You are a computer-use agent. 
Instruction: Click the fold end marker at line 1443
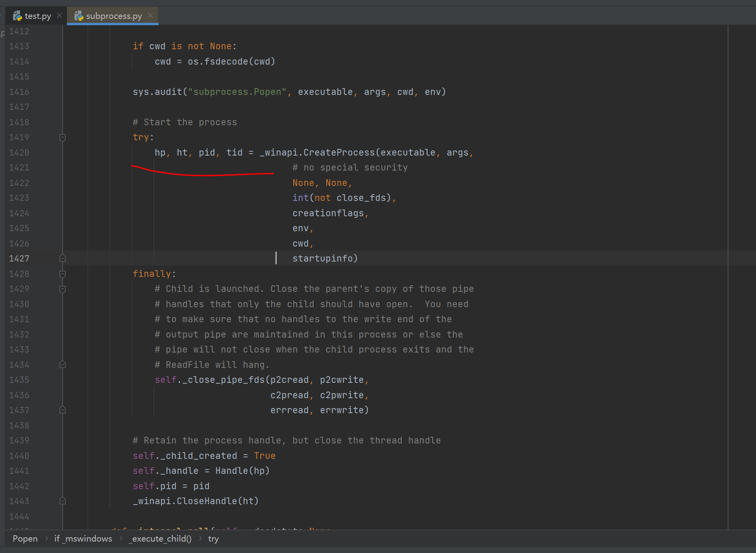coord(62,501)
